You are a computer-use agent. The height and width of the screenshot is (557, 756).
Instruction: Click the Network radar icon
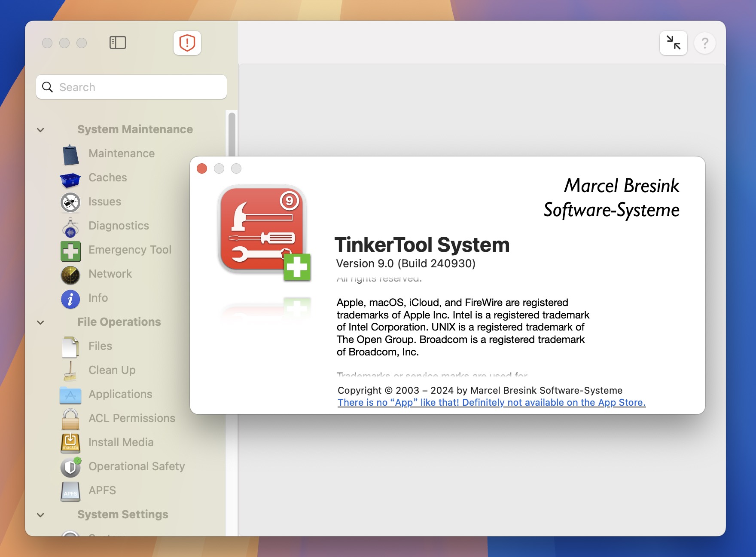70,275
